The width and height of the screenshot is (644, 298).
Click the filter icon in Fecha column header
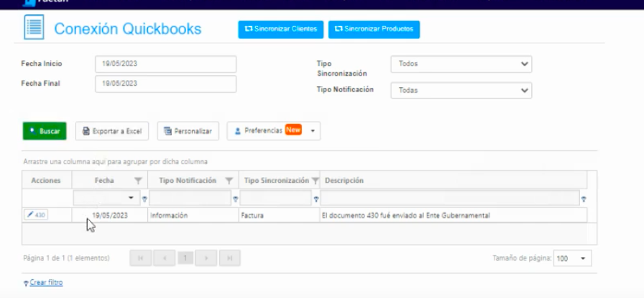pyautogui.click(x=139, y=181)
